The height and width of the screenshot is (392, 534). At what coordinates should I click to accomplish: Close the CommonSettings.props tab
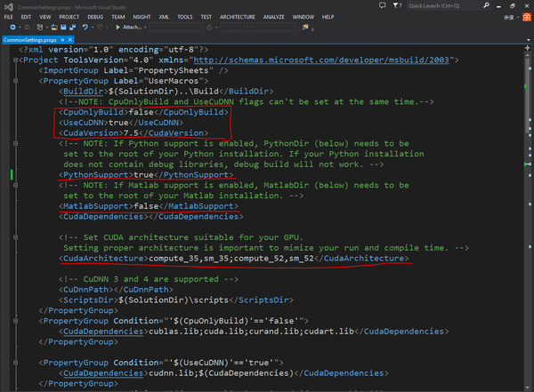click(x=70, y=40)
